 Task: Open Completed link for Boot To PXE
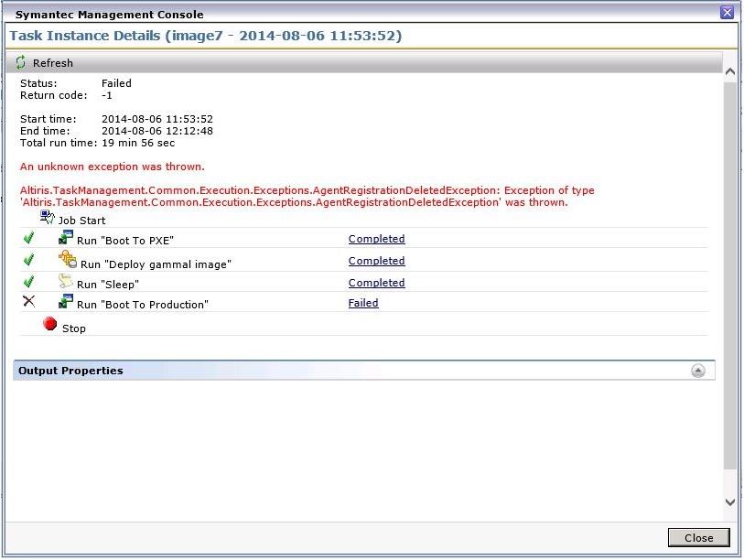point(377,239)
